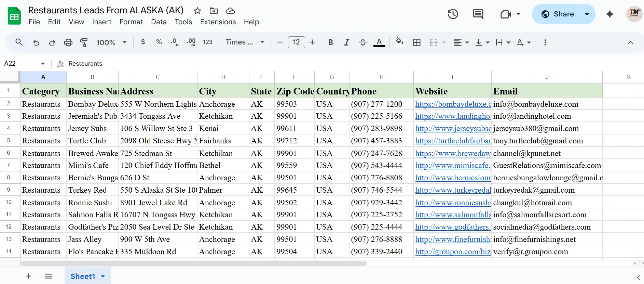The width and height of the screenshot is (644, 284).
Task: Open more number formats 123
Action: click(x=208, y=42)
